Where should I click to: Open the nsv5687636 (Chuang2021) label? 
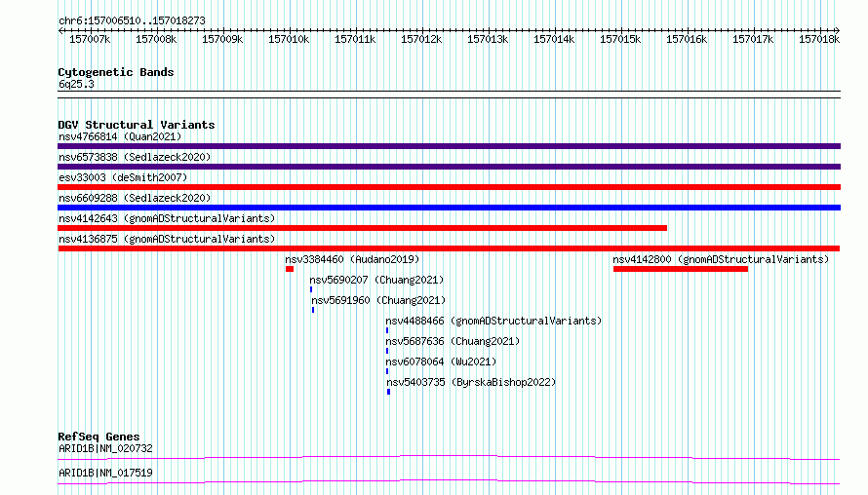(x=453, y=341)
